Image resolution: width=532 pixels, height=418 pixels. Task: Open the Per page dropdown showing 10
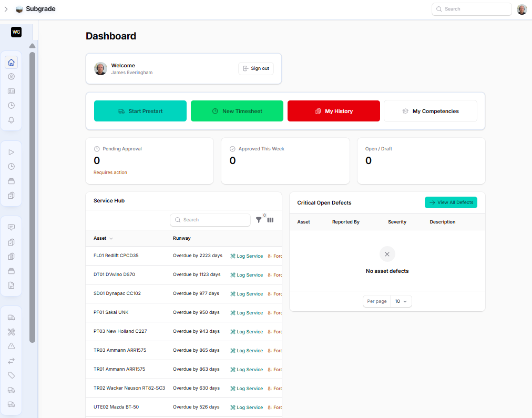coord(401,301)
